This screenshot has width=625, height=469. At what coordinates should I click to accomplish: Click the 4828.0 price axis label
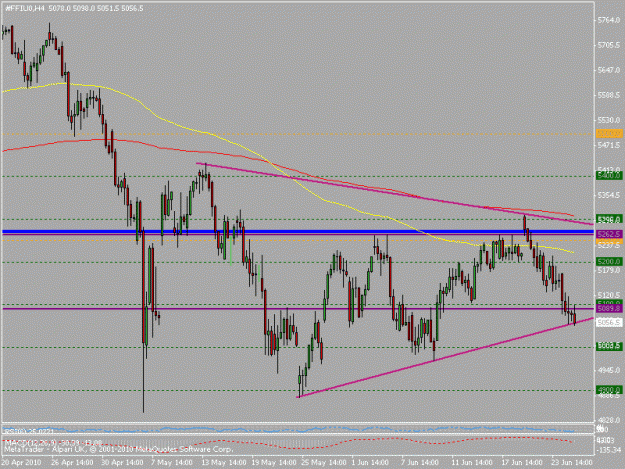tap(609, 420)
